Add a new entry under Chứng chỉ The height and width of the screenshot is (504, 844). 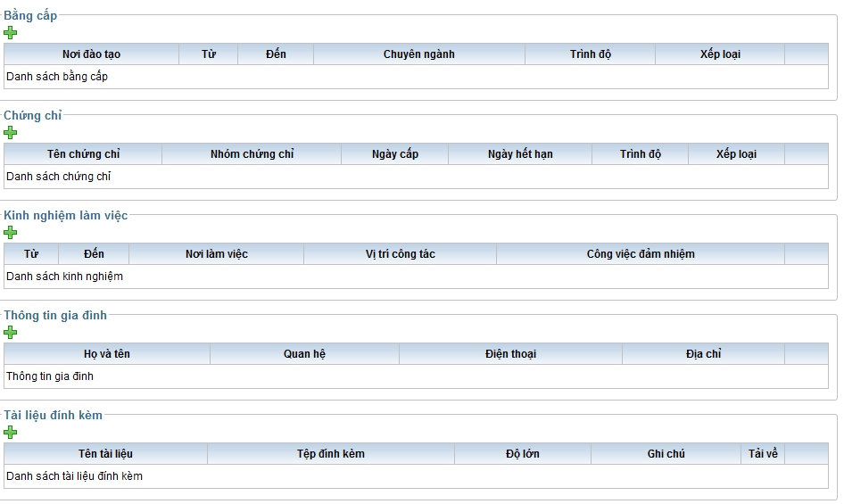coord(11,133)
